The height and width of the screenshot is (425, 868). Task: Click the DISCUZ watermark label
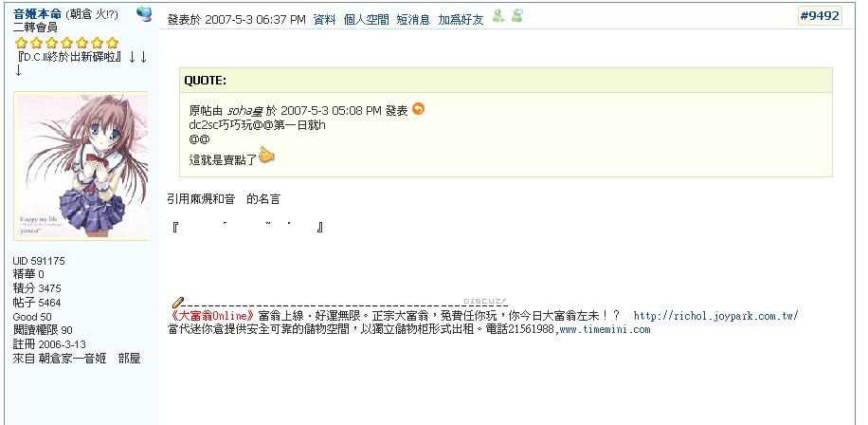(x=485, y=302)
